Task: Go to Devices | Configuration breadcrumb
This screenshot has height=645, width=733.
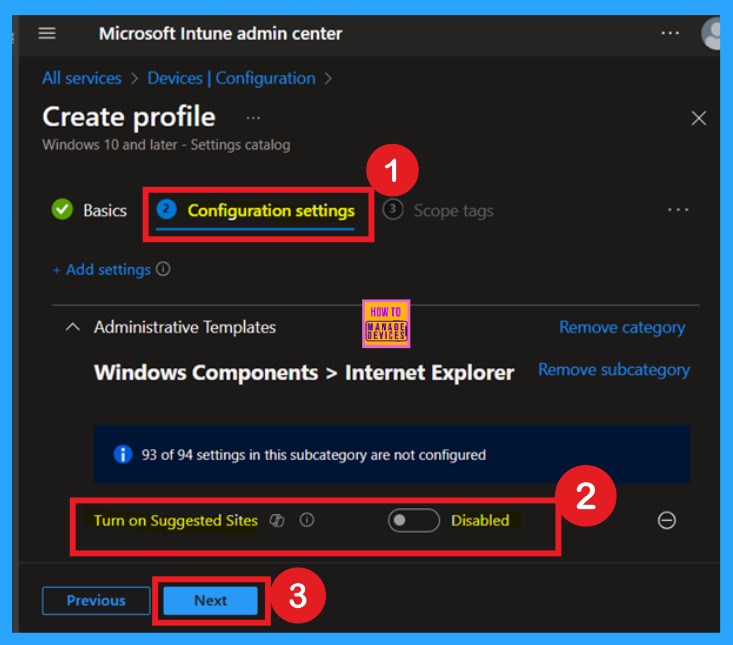Action: coord(231,78)
